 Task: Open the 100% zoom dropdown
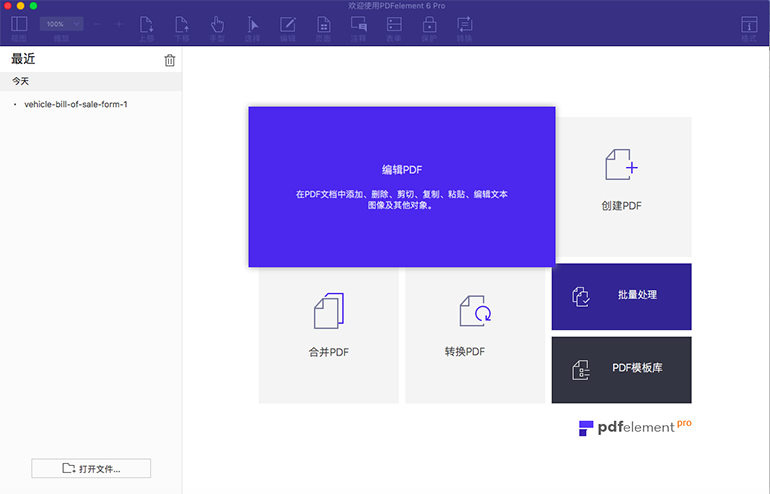61,23
